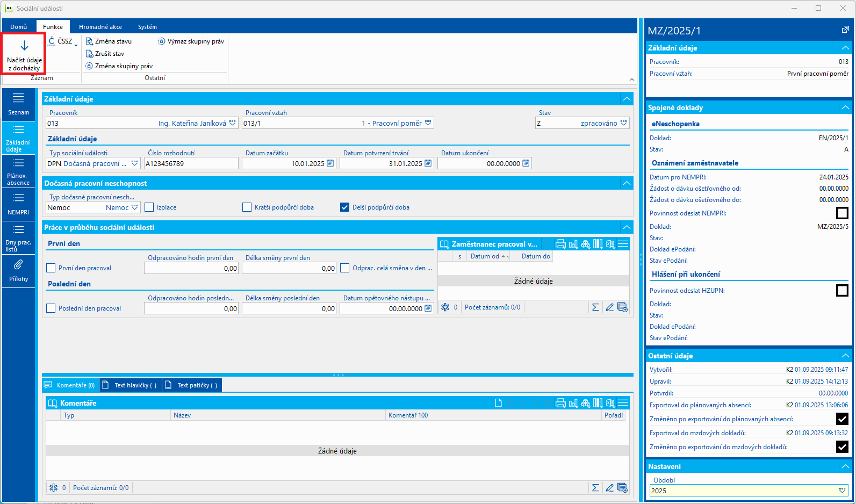Collapse the ribbon with the chevron

(x=632, y=80)
